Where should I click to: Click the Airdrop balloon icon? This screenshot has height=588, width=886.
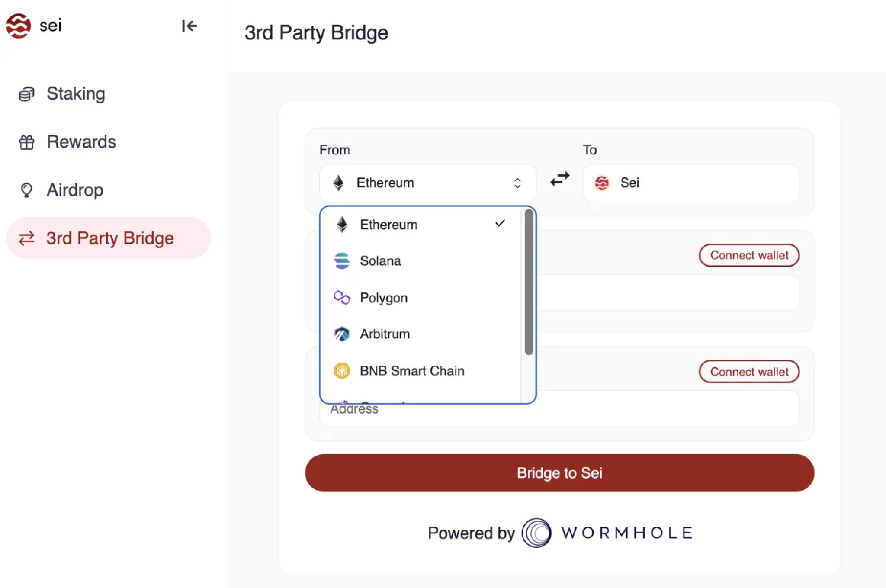pos(26,190)
